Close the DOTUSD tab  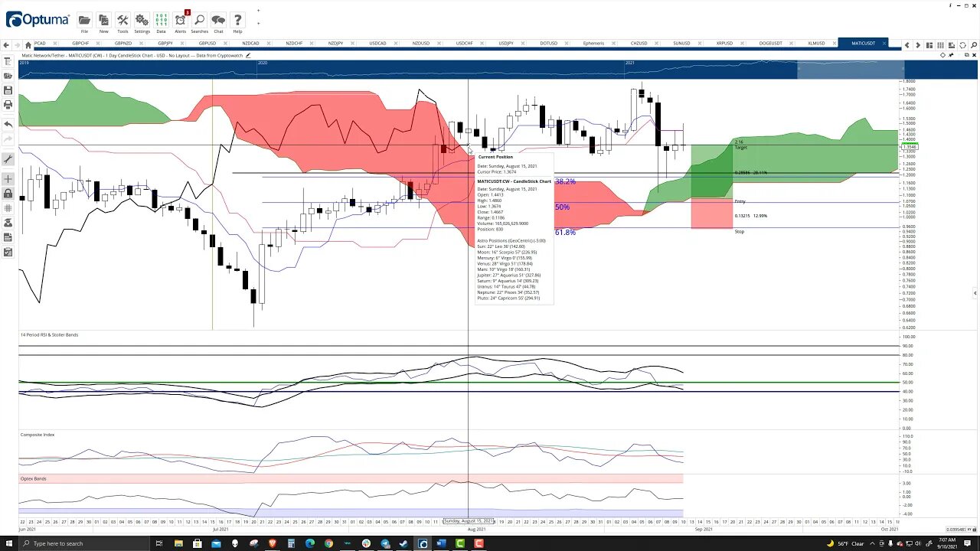(x=566, y=44)
